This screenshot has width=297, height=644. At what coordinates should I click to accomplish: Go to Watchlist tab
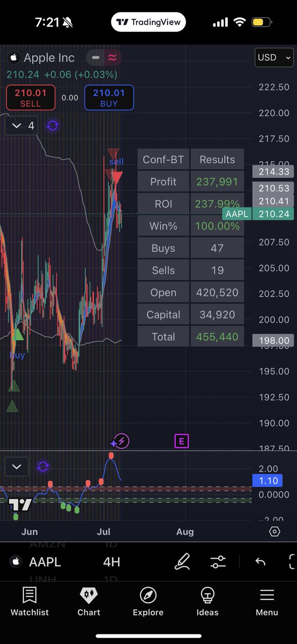(x=29, y=602)
